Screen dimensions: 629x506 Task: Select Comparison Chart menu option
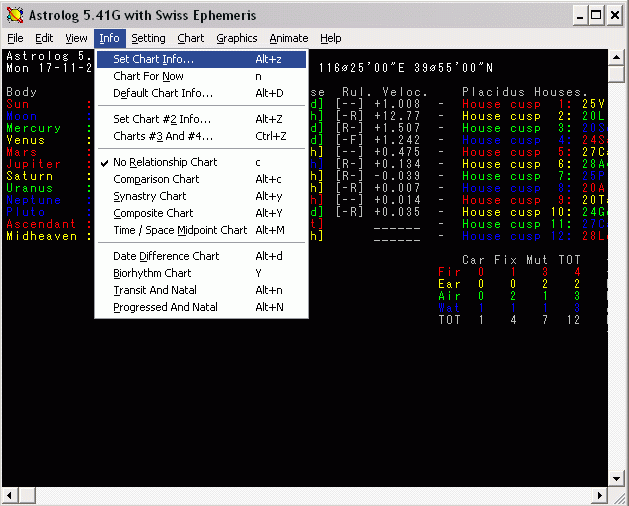point(201,179)
